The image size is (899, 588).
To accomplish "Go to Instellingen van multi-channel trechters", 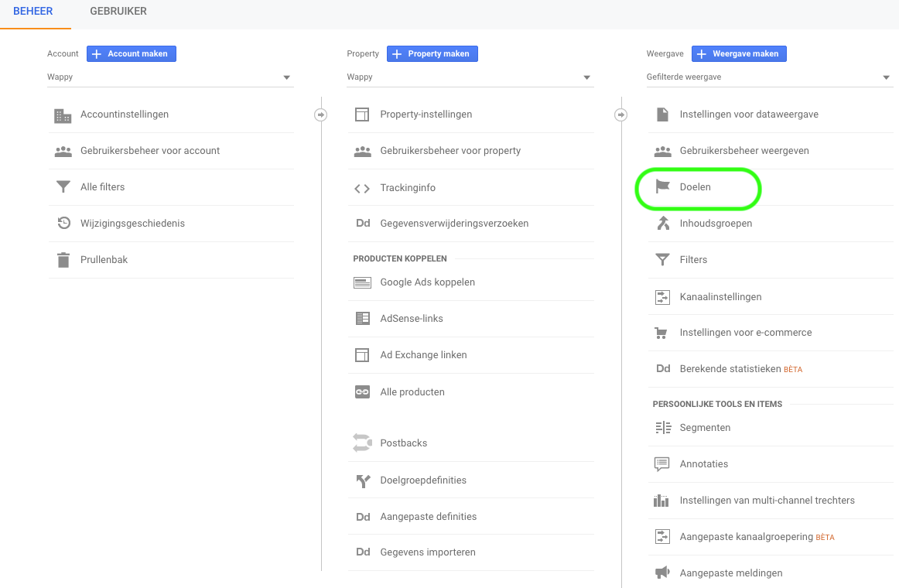I will click(x=767, y=501).
